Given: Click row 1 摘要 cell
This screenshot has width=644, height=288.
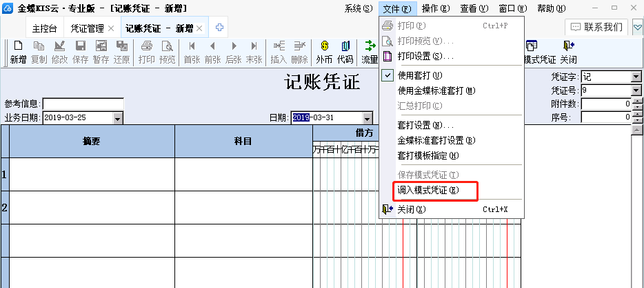Looking at the screenshot, I should 92,175.
